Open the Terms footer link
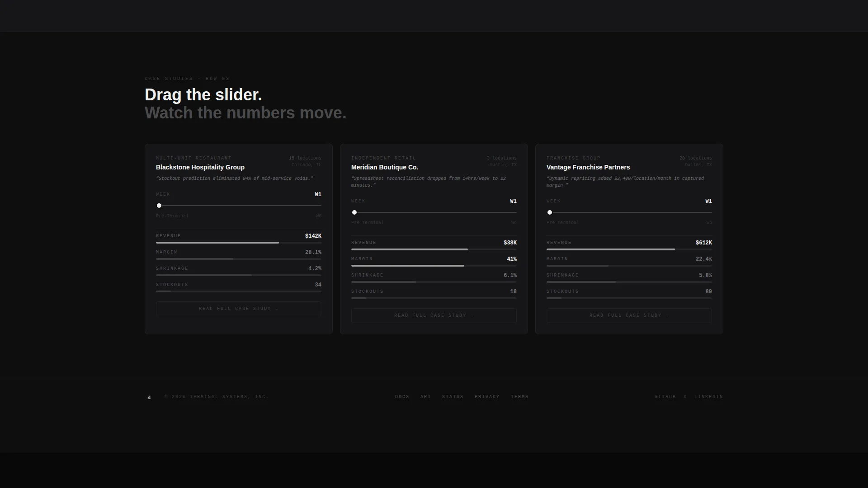This screenshot has width=868, height=488. coord(519,397)
